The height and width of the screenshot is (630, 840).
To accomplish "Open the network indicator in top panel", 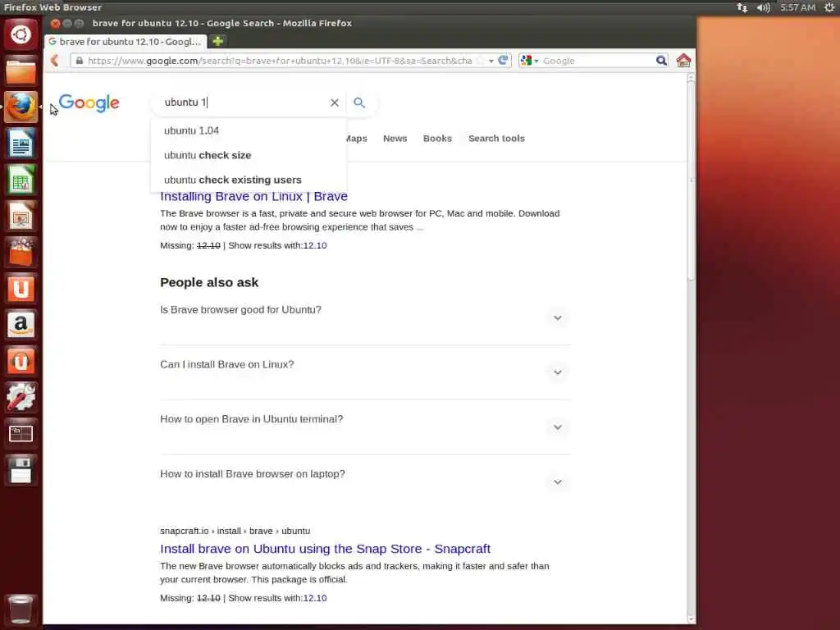I will pos(742,7).
